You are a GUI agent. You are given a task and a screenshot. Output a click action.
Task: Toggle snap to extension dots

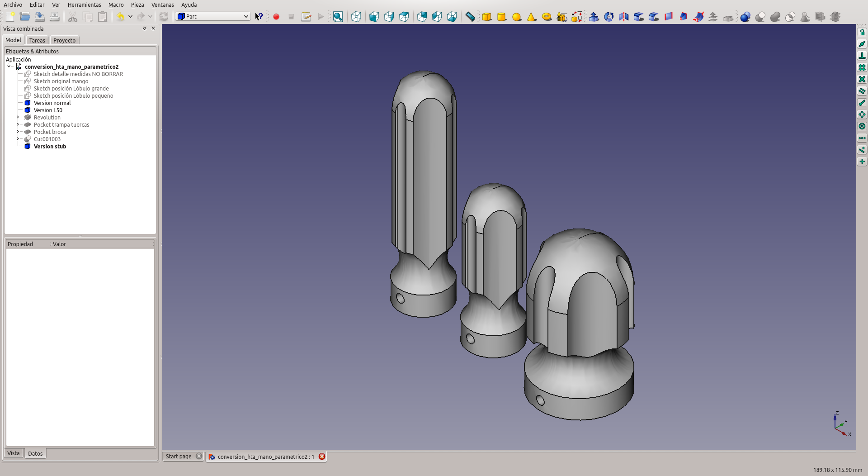(x=862, y=138)
